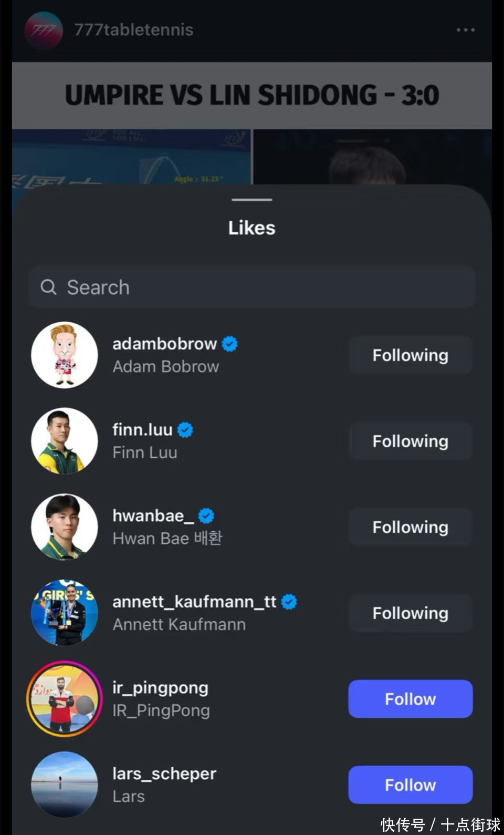Viewport: 504px width, 835px height.
Task: Click the verified badge beside finn.luu
Action: coord(185,430)
